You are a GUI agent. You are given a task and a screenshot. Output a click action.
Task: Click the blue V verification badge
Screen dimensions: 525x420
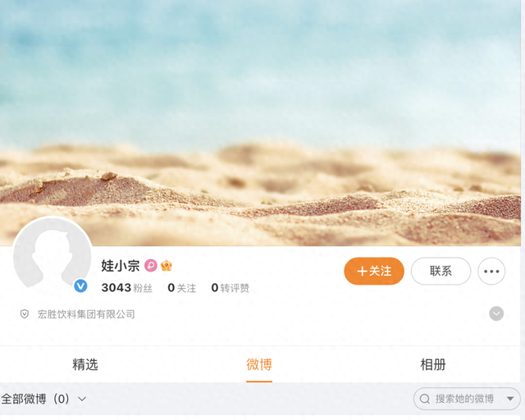[80, 286]
